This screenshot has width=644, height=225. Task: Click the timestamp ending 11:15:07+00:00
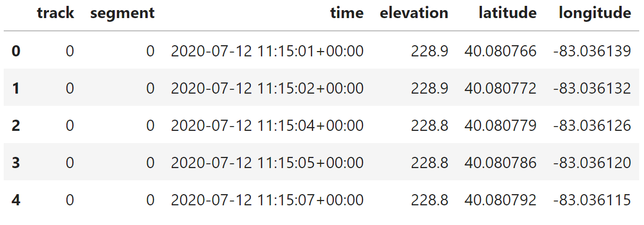267,200
